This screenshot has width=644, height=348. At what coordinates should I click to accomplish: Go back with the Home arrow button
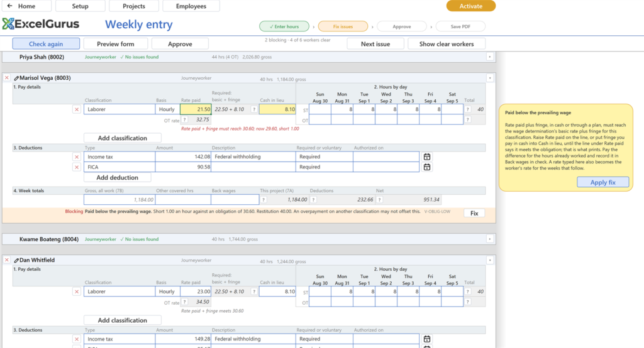(26, 6)
